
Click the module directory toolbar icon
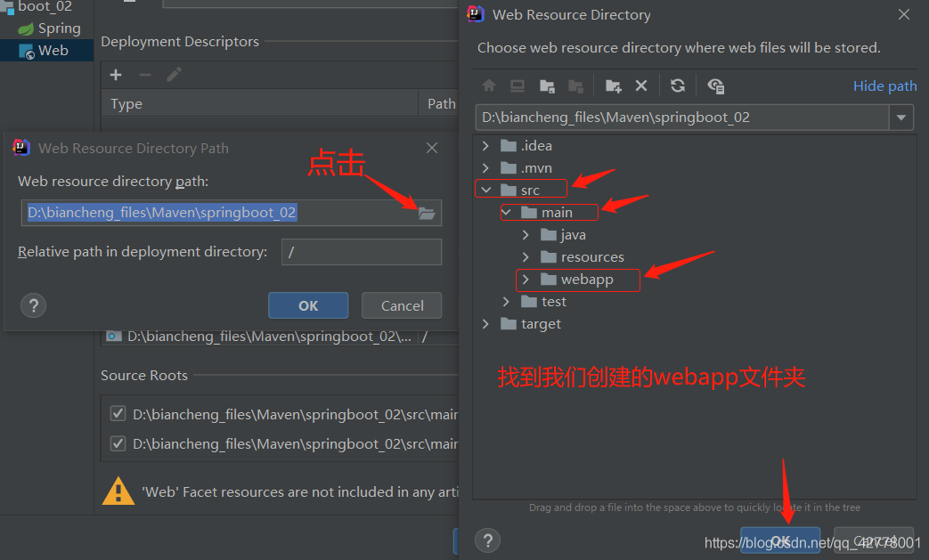click(x=575, y=85)
